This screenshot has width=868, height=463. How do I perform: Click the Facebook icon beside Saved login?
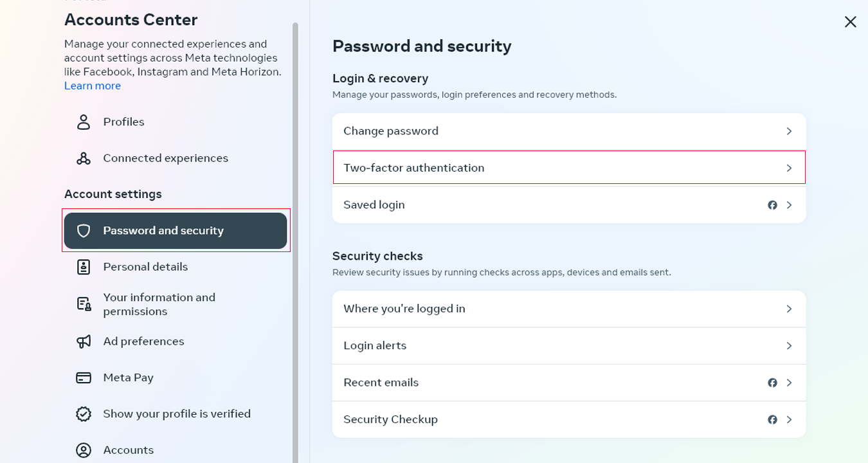coord(773,205)
